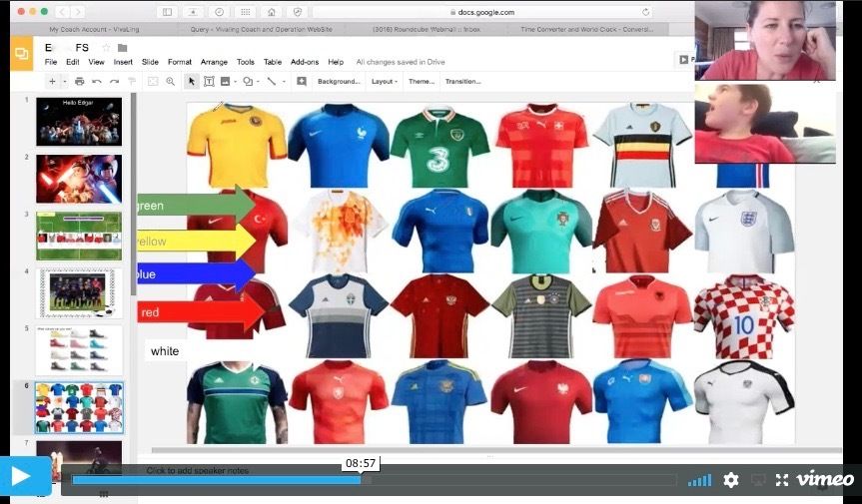Select the zoom magnifier tool

point(171,81)
